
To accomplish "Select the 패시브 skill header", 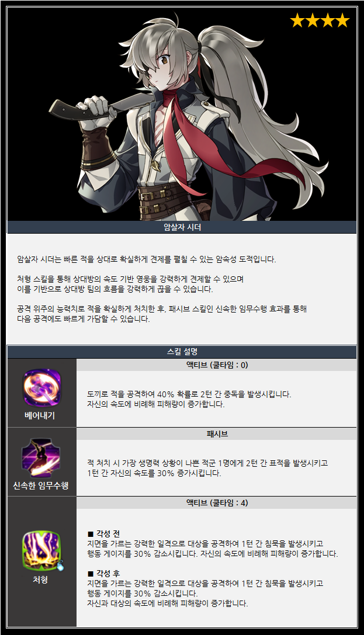I will click(x=217, y=433).
